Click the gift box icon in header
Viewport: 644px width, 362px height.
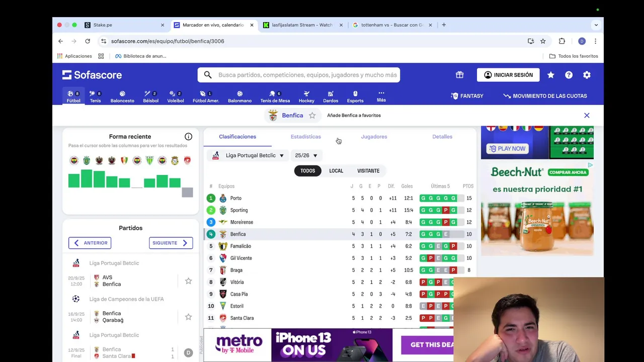(459, 75)
